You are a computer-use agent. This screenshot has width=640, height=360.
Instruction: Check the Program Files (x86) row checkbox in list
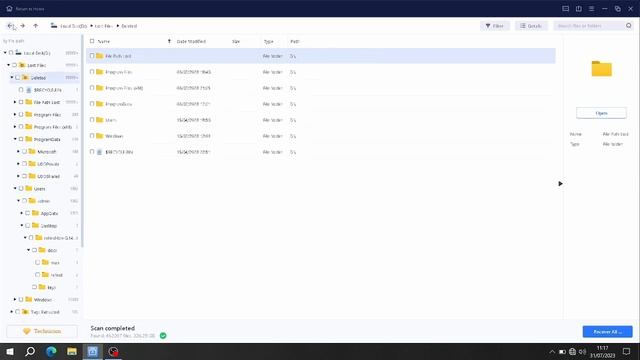pyautogui.click(x=92, y=88)
